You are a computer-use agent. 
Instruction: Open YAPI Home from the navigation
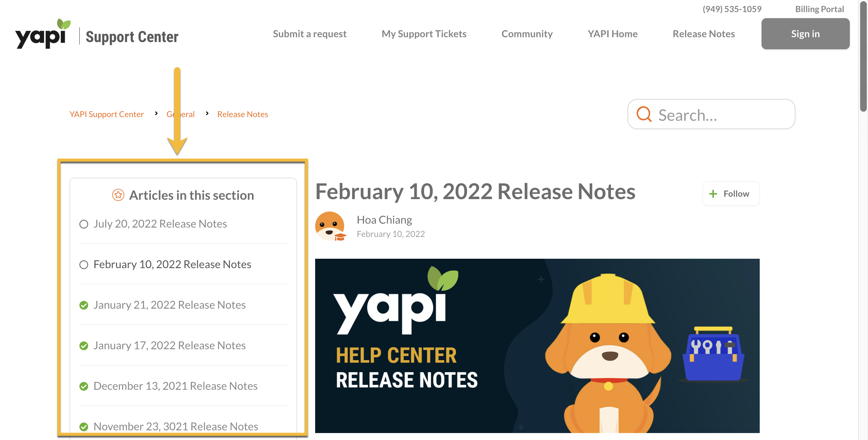point(612,34)
